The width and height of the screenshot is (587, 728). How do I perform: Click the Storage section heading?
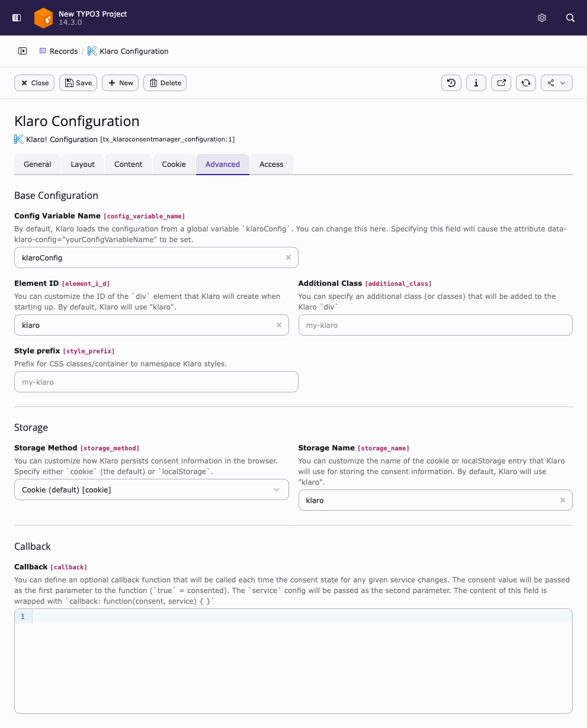(x=31, y=427)
